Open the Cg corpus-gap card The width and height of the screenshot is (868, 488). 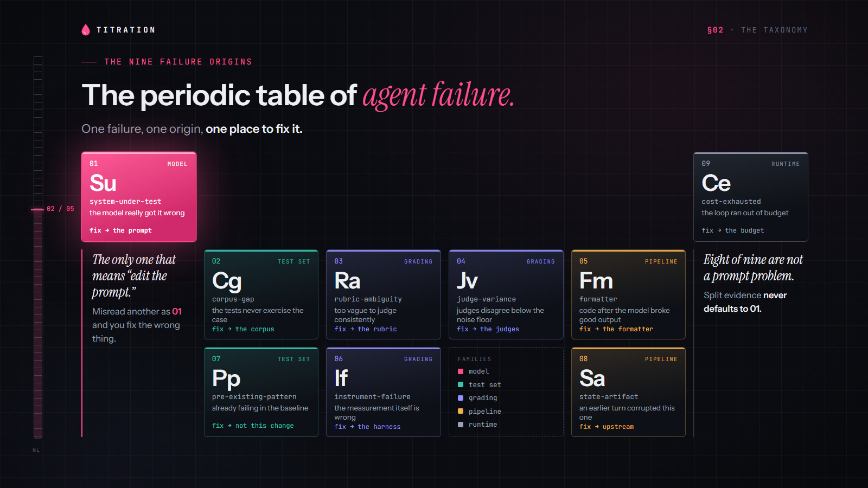pos(261,294)
